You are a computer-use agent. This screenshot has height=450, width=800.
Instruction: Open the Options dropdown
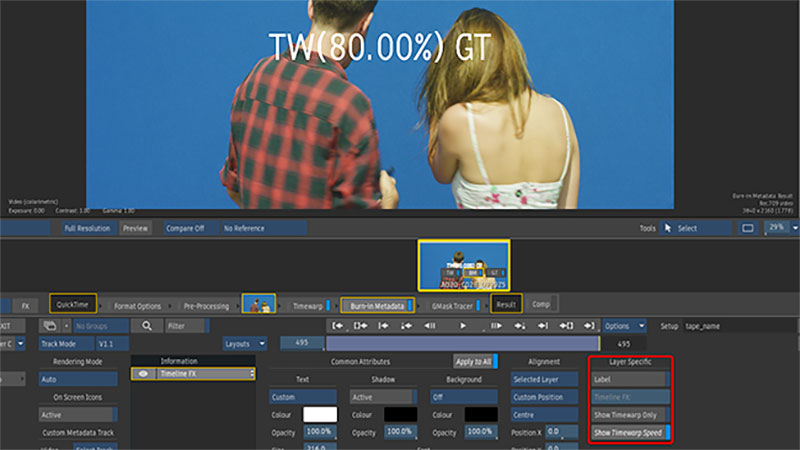(624, 326)
